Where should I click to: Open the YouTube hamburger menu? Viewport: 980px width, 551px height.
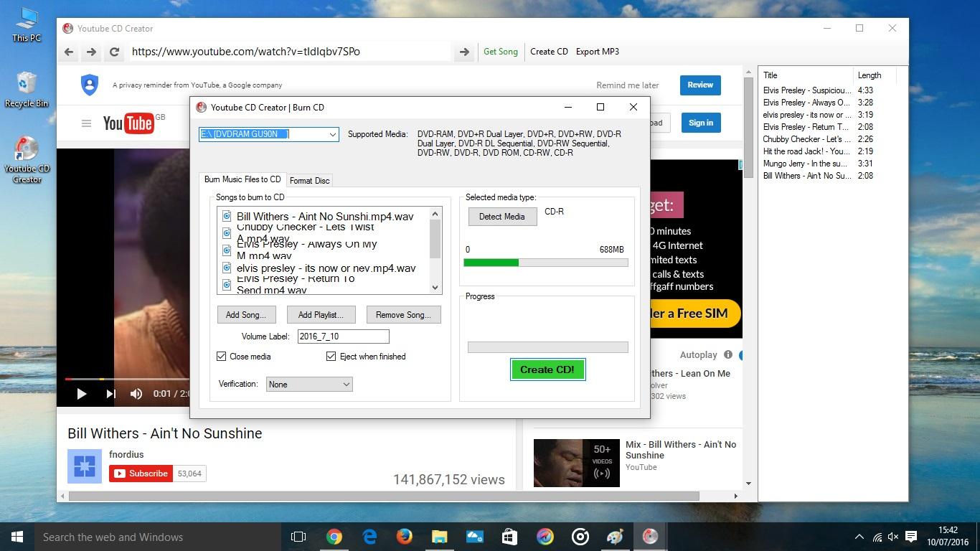[x=86, y=123]
